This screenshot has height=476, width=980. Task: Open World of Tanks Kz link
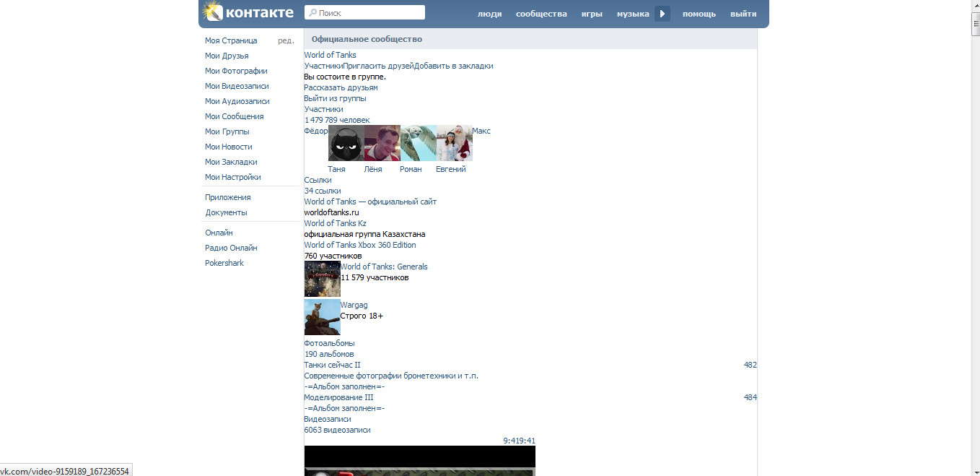335,223
